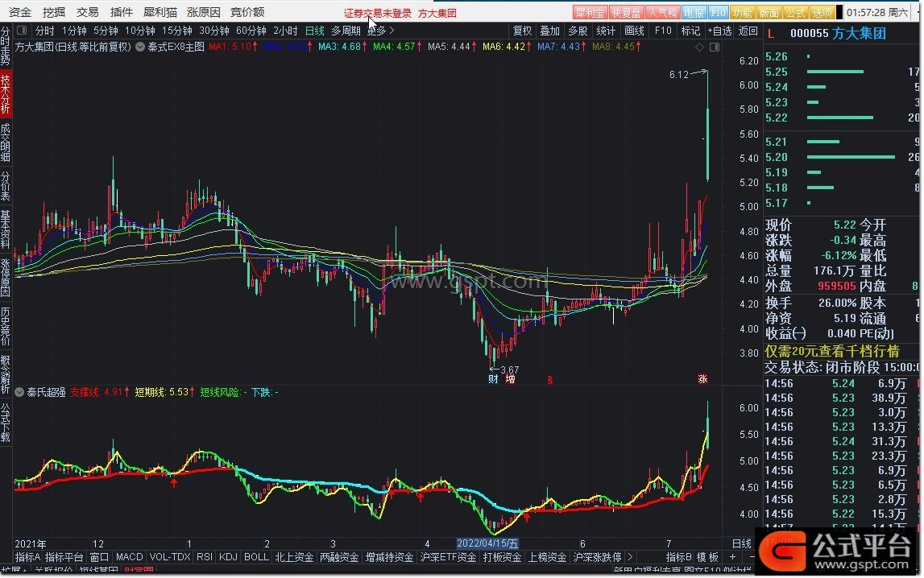Open the 涨原因 menu
Screen dimensions: 924x578
pyautogui.click(x=203, y=12)
